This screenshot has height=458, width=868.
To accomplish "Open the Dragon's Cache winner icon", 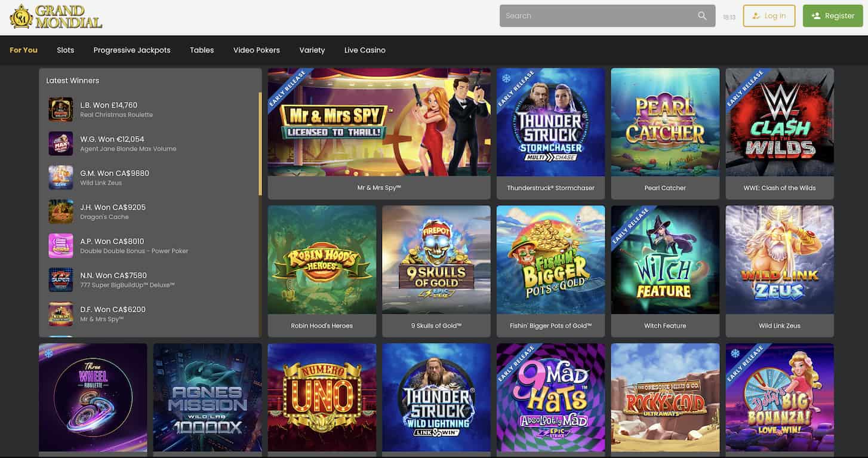I will [61, 211].
